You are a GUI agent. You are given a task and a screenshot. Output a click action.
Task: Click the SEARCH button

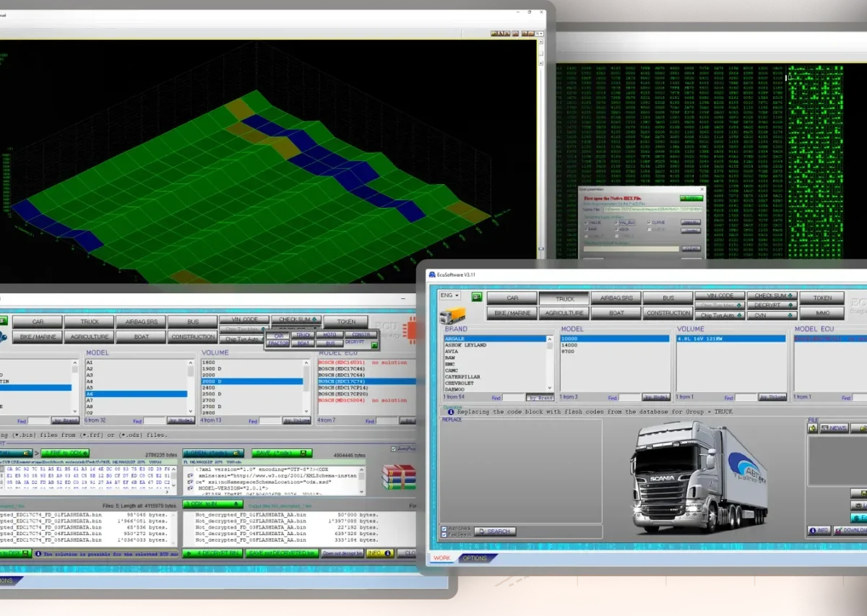pyautogui.click(x=497, y=532)
